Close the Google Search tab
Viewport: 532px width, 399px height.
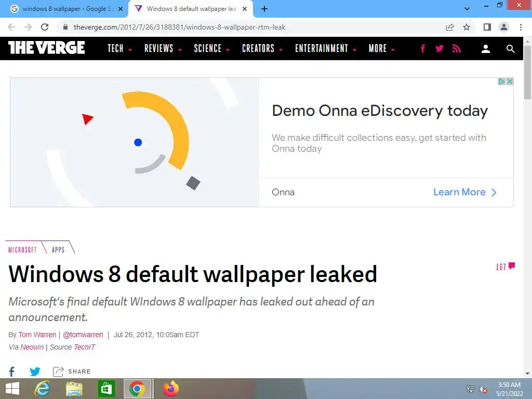click(x=121, y=9)
